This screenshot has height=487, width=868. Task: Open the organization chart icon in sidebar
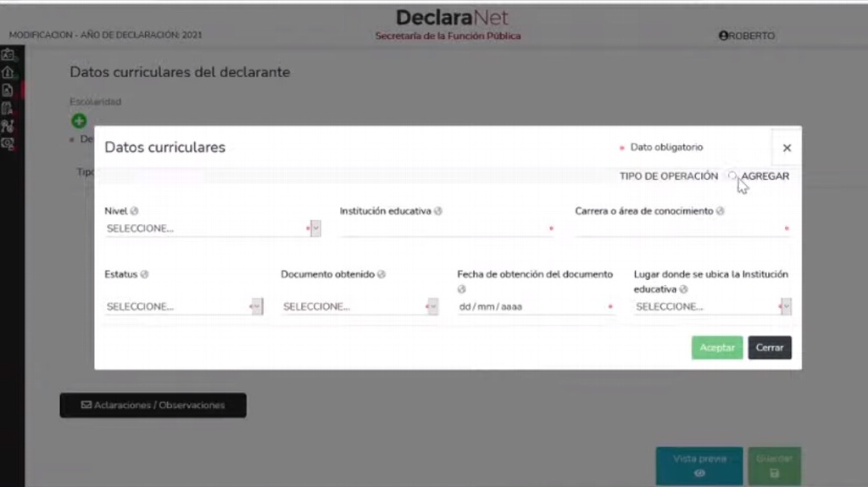pos(8,126)
